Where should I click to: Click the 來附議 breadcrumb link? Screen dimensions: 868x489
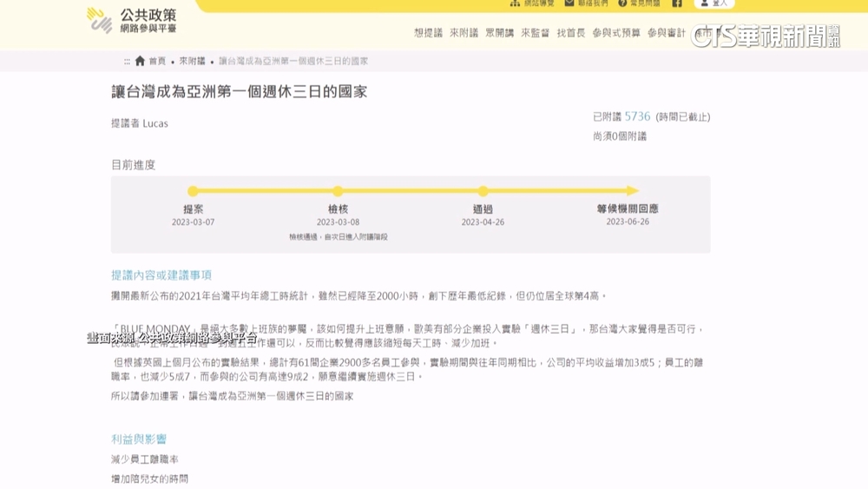(x=192, y=62)
